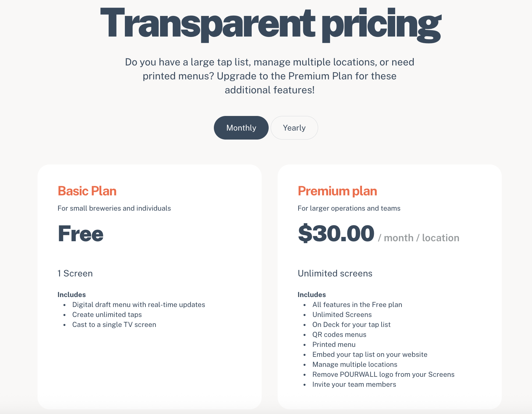This screenshot has height=414, width=532.
Task: Click the 'Printed menu' feature
Action: pyautogui.click(x=334, y=345)
